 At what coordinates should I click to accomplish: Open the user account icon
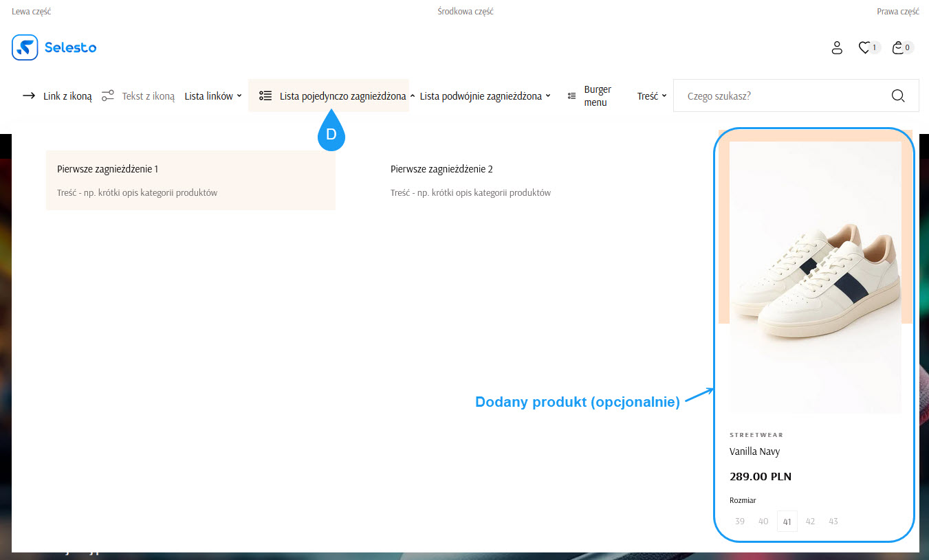point(837,47)
